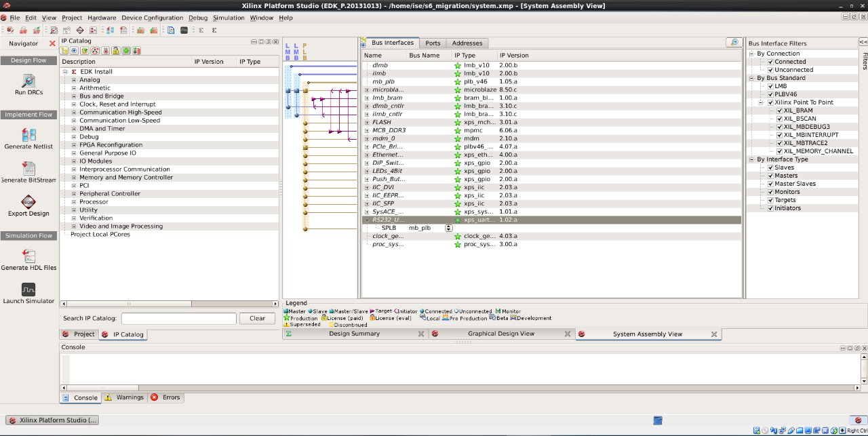
Task: Click in the Search IP Catalog field
Action: coord(179,318)
